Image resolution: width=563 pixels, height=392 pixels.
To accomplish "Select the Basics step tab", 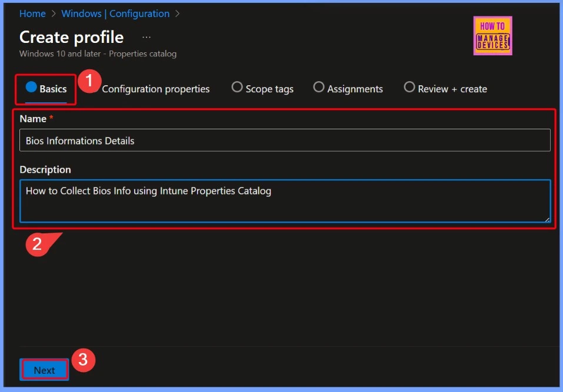I will (46, 89).
